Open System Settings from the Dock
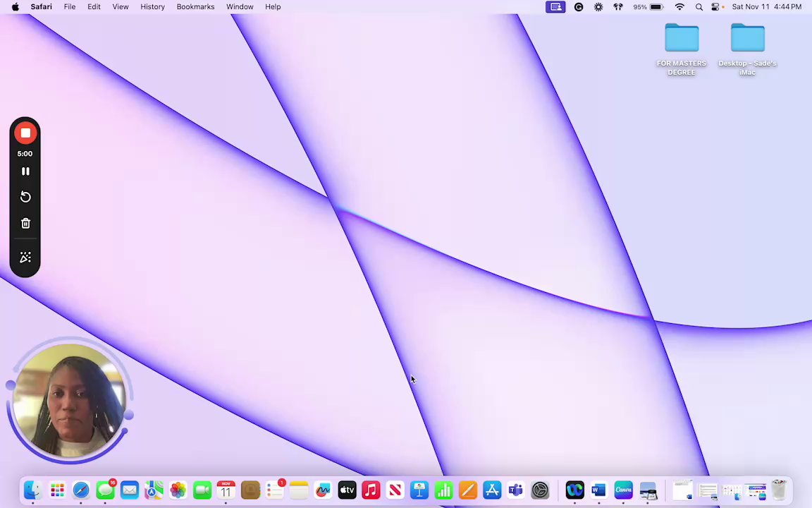Screen dimensions: 812x508 click(x=540, y=490)
